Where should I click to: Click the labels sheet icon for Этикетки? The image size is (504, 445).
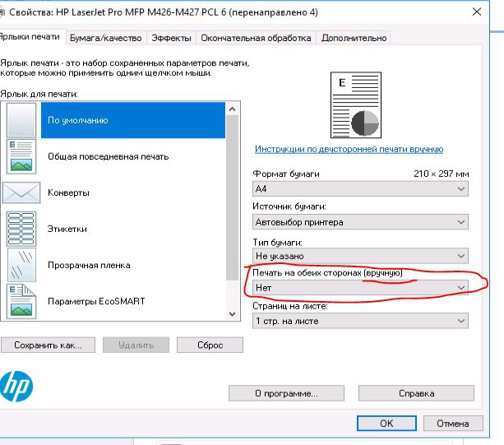21,229
